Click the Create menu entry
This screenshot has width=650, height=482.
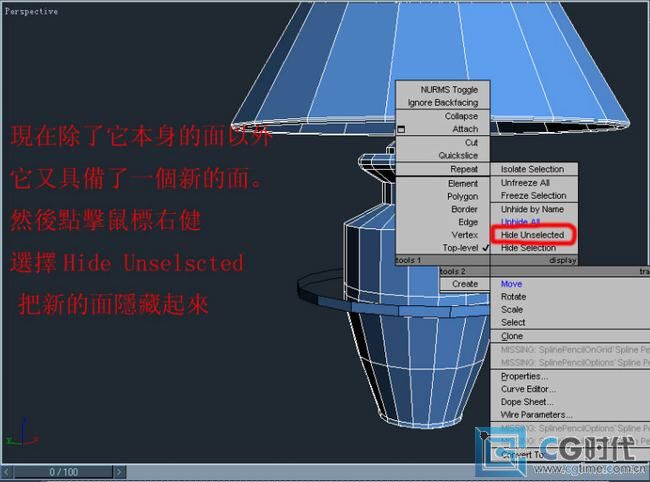point(464,284)
